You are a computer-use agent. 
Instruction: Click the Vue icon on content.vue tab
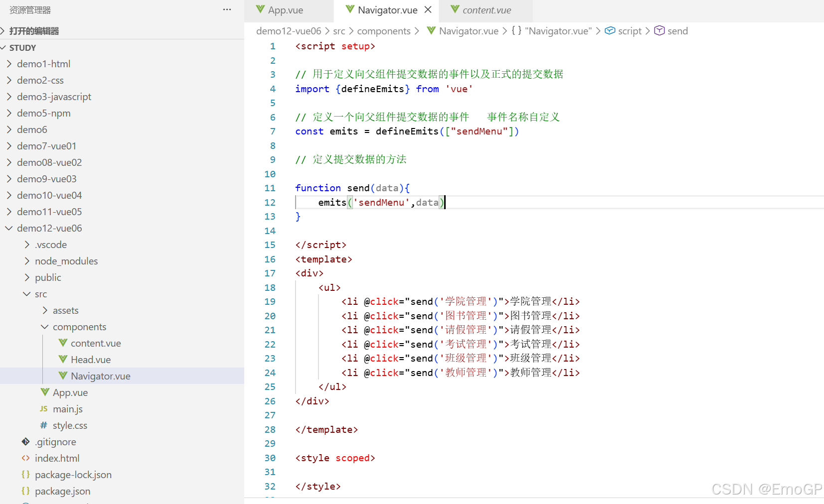[455, 9]
